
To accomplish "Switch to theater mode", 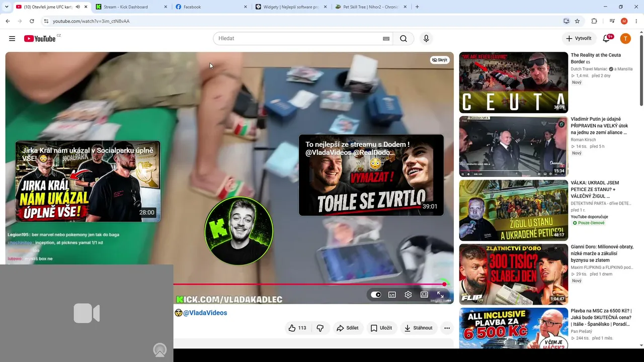I will tap(424, 295).
